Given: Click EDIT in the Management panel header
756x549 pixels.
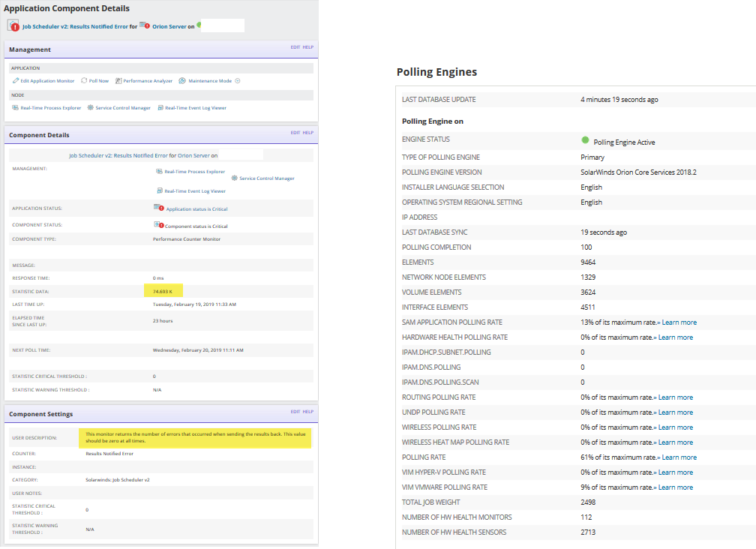Looking at the screenshot, I should coord(295,47).
